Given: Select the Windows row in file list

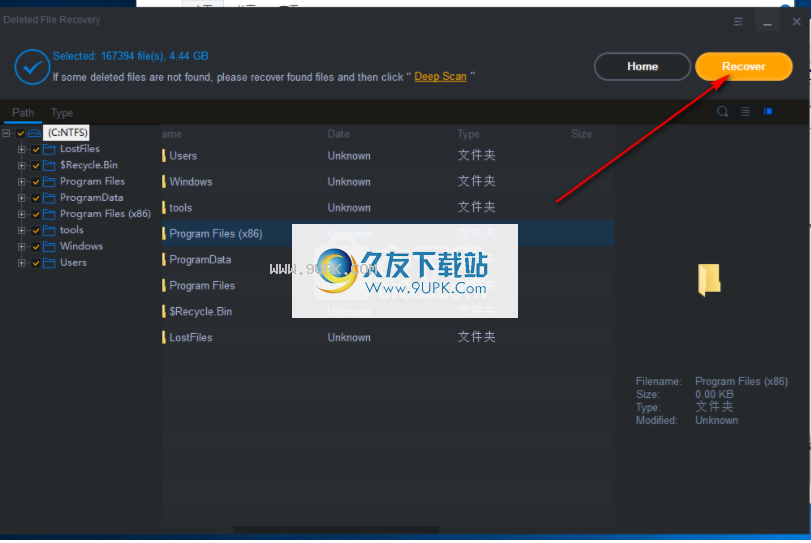Looking at the screenshot, I should (388, 182).
